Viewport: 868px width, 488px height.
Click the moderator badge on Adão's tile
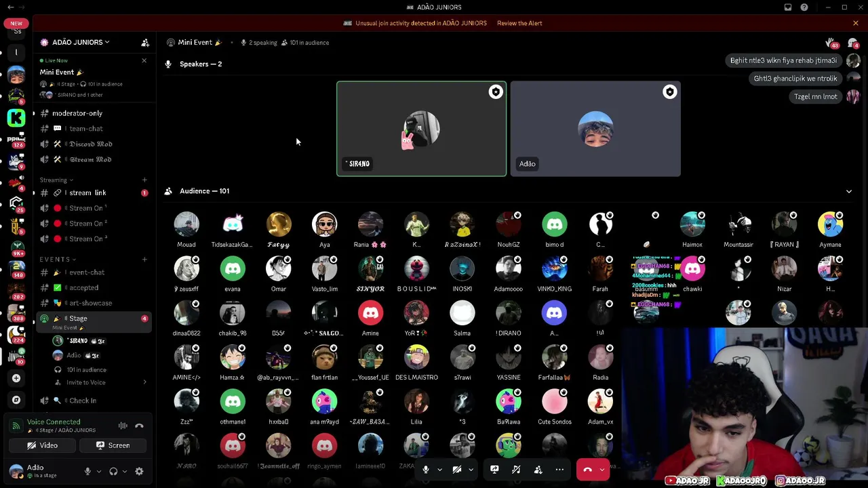tap(669, 92)
